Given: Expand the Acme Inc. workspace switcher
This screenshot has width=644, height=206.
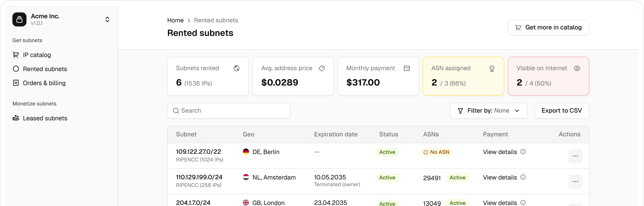Looking at the screenshot, I should (x=107, y=19).
